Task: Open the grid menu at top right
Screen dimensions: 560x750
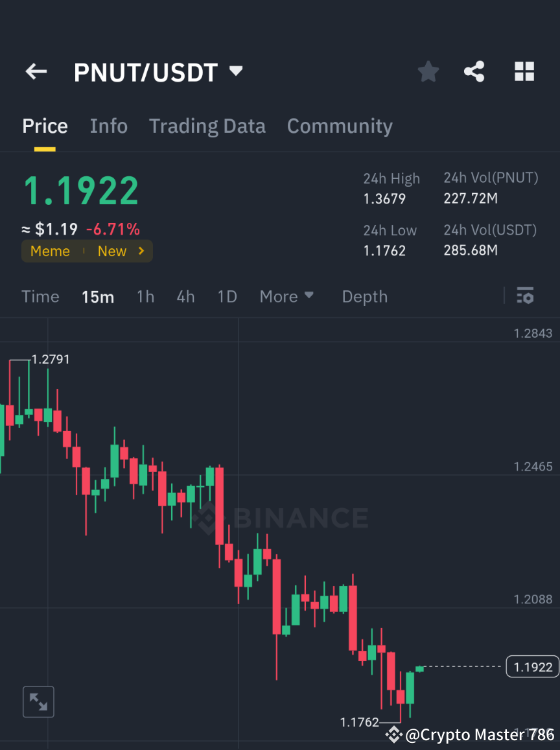Action: point(524,71)
